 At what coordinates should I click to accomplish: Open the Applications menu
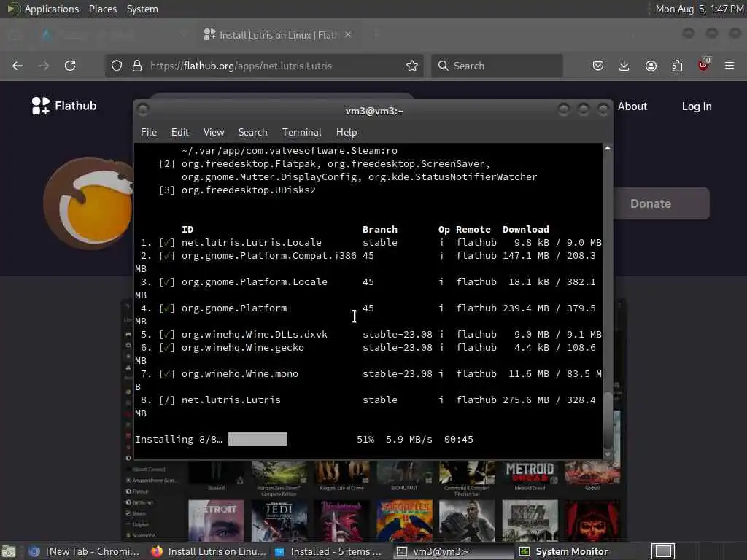(43, 9)
